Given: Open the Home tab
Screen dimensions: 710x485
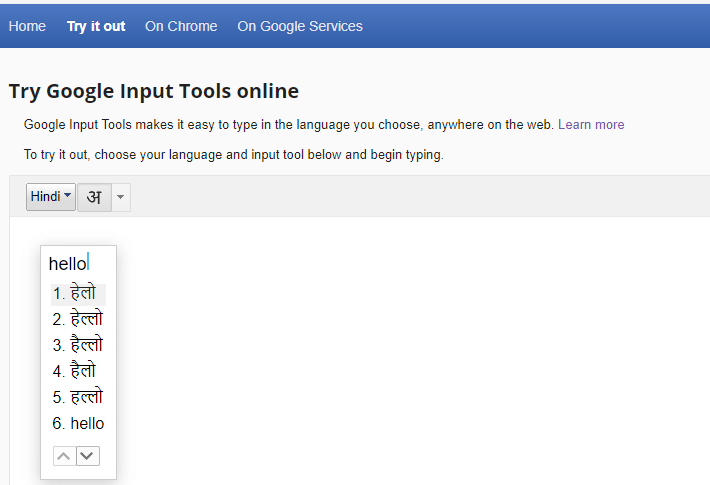Looking at the screenshot, I should [x=27, y=26].
